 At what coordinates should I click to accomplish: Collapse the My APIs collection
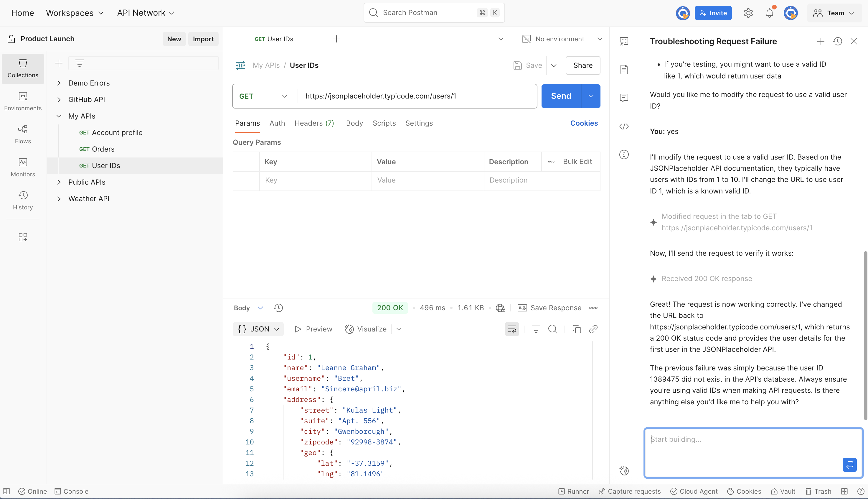click(x=59, y=116)
